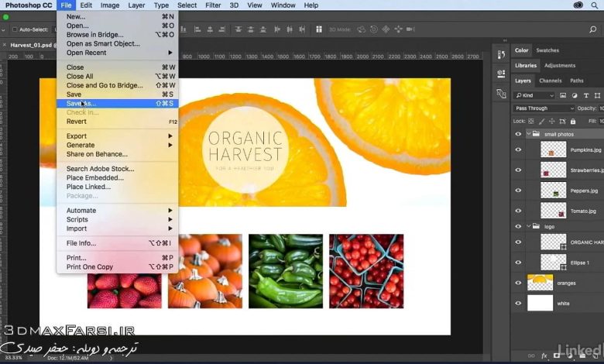
Task: Expand the Automate submenu
Action: click(118, 211)
